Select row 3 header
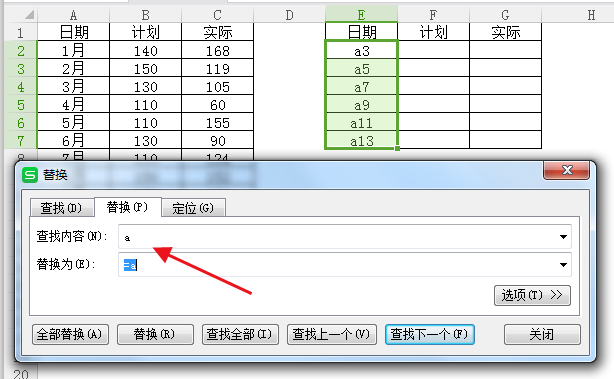 [x=20, y=68]
